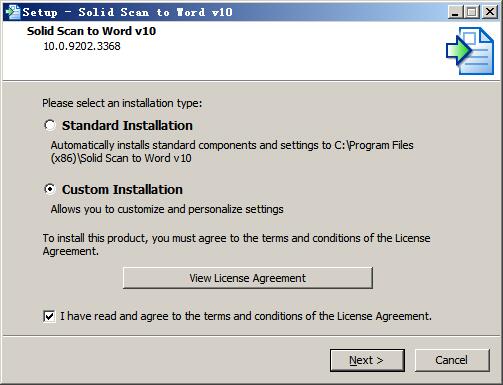
Task: Click the version number 10.0.9202.3368
Action: 82,46
